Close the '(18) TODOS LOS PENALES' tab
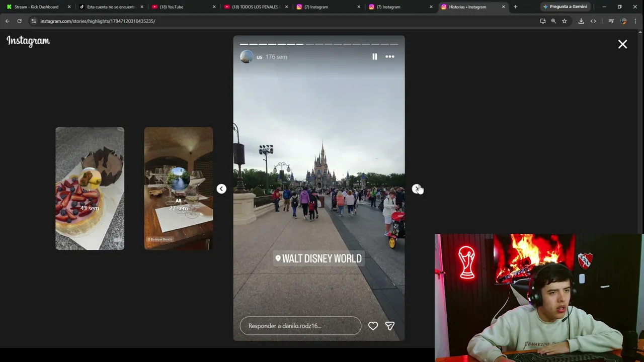The width and height of the screenshot is (644, 362). (287, 7)
